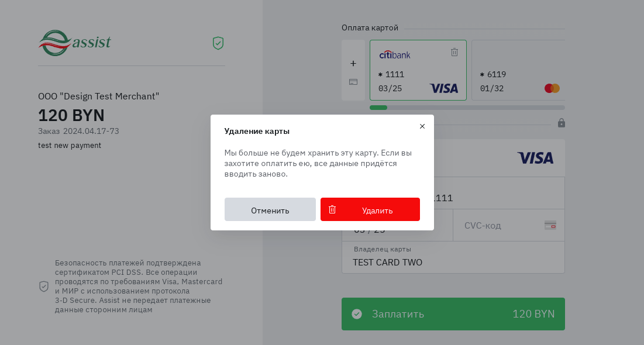
Task: Click the green security shield icon
Action: tap(218, 43)
